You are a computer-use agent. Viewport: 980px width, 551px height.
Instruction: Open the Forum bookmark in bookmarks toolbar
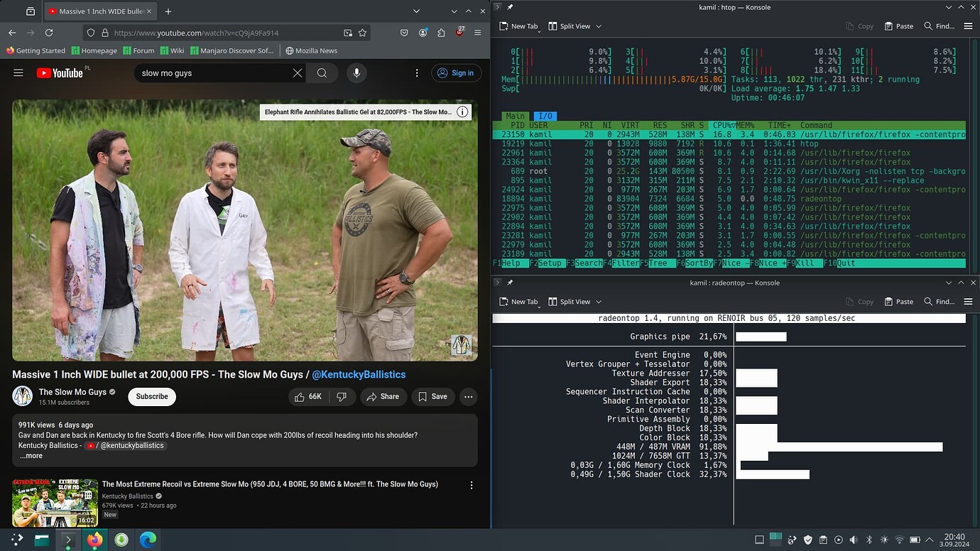138,50
